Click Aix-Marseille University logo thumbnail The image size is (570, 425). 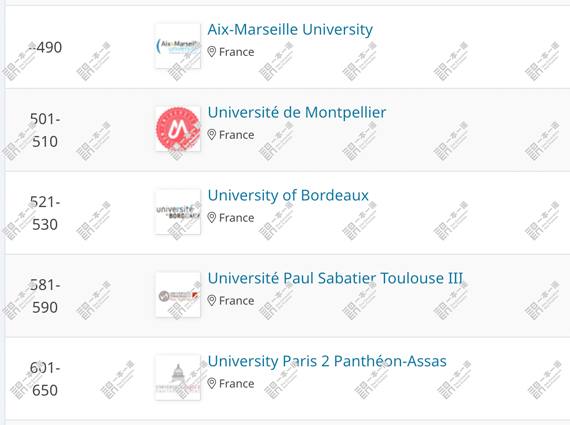click(x=178, y=46)
